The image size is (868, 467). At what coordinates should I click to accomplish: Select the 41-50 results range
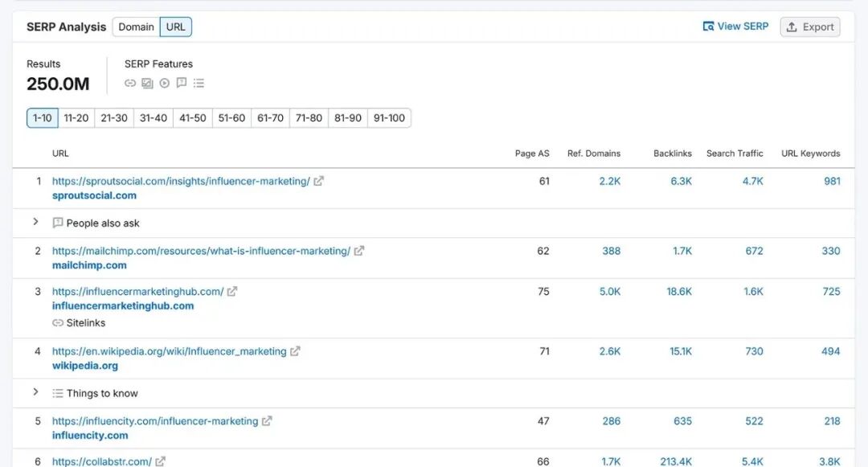[x=193, y=118]
